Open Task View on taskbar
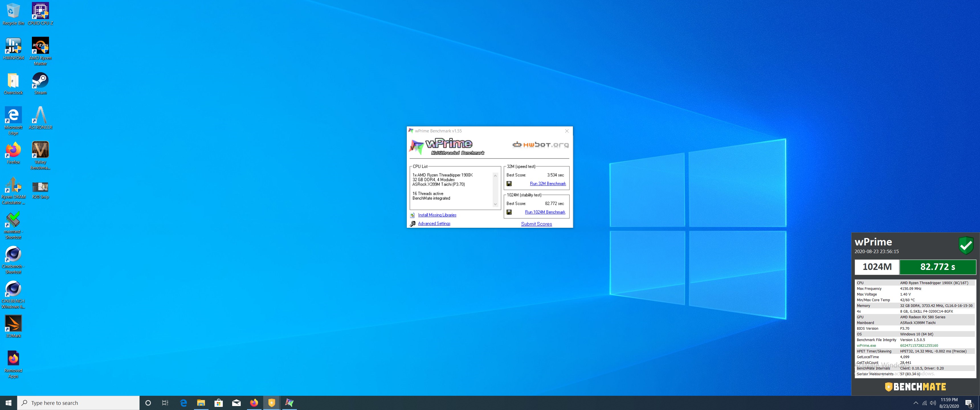The height and width of the screenshot is (410, 980). (x=165, y=403)
